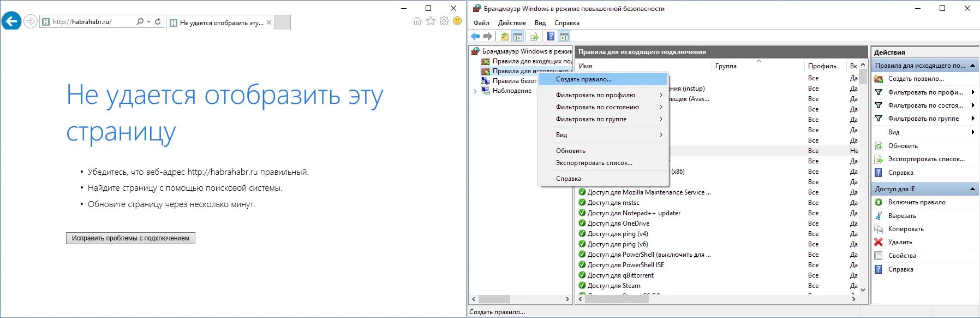Sort by the 'Группа' column header
The image size is (980, 318).
click(758, 66)
